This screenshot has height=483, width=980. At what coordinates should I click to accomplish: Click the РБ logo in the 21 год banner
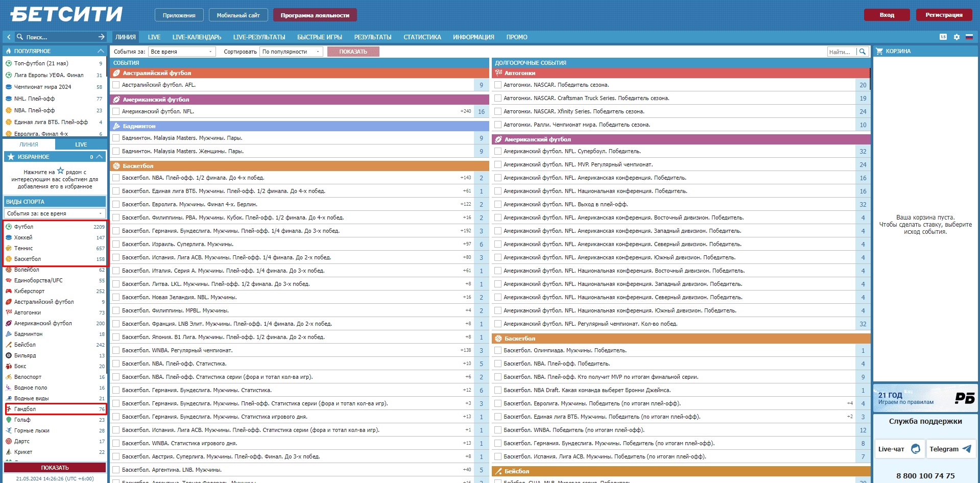pos(965,398)
